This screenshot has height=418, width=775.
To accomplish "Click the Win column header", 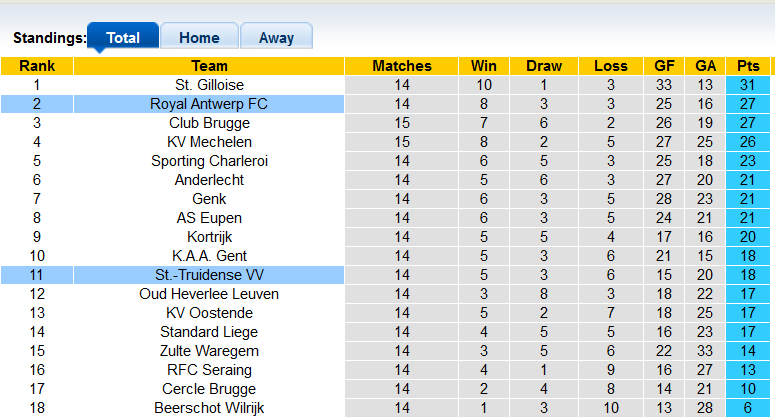I will (485, 66).
